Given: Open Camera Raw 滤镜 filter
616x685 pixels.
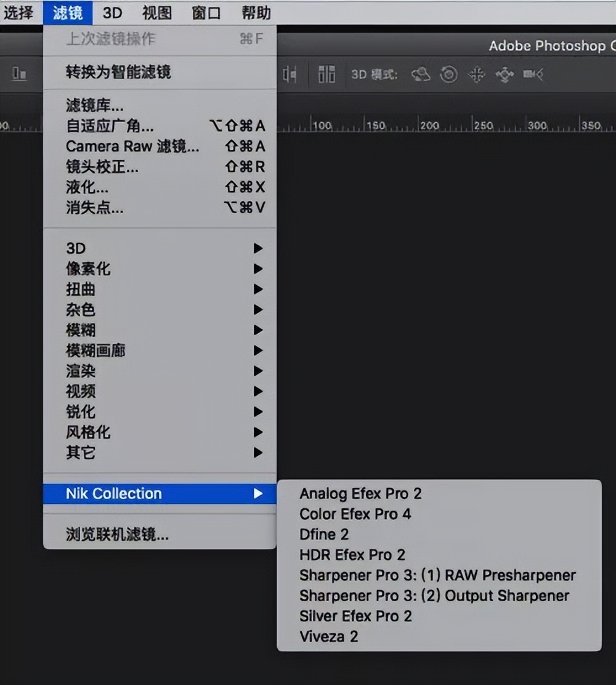Looking at the screenshot, I should (132, 147).
